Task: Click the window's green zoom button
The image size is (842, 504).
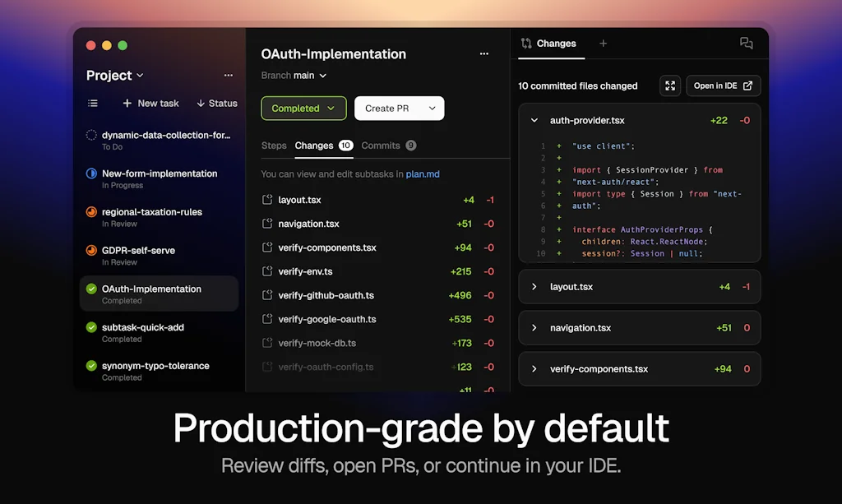Action: click(x=123, y=45)
